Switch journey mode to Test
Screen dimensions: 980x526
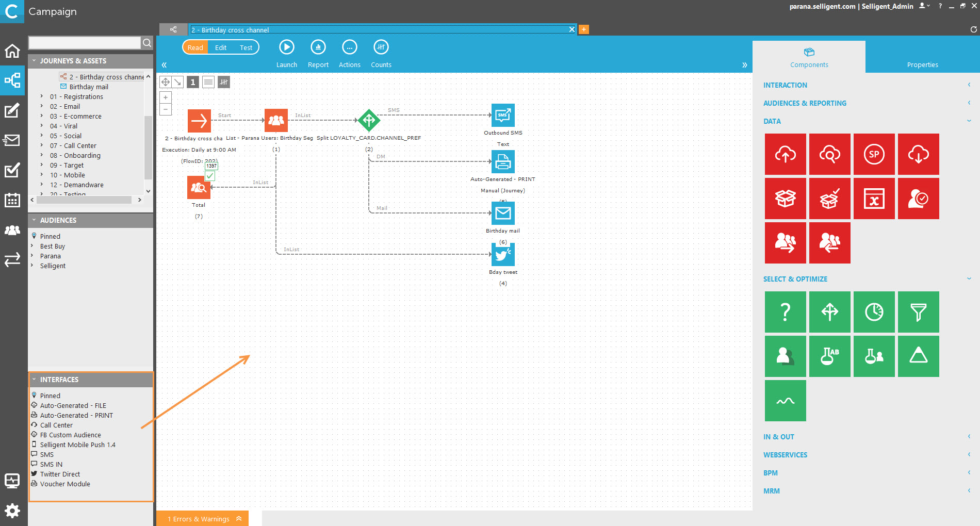[x=246, y=47]
